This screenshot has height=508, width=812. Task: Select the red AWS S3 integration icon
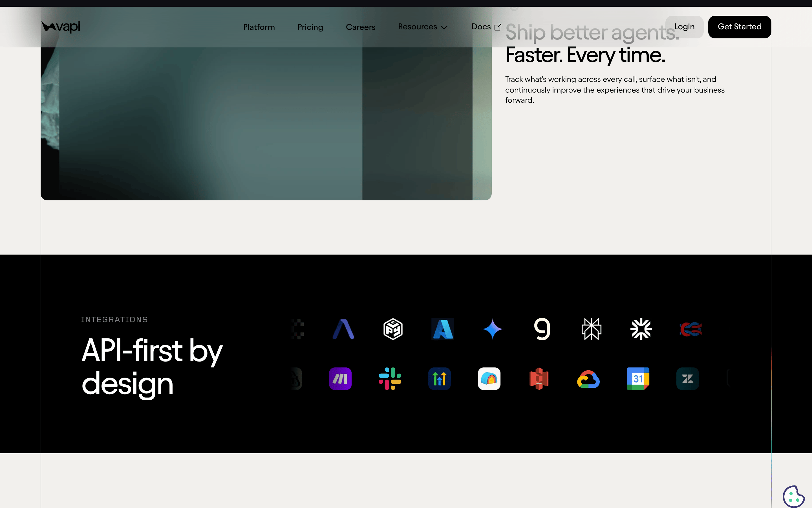539,379
